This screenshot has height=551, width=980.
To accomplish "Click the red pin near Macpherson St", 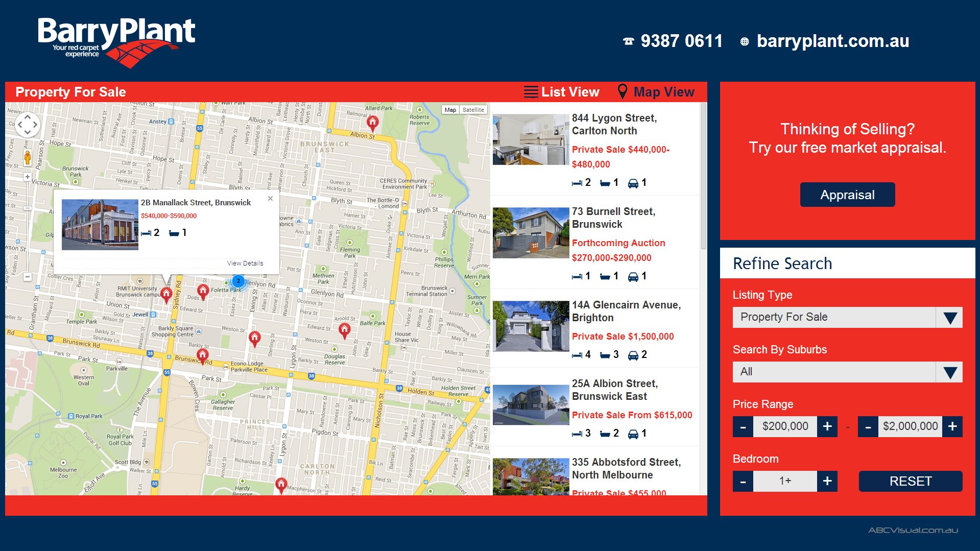I will point(281,485).
